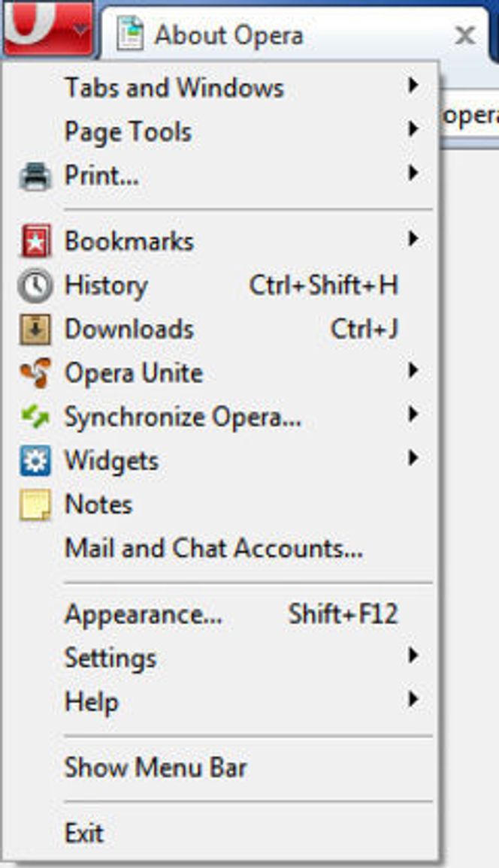The height and width of the screenshot is (868, 499).
Task: Open the Widgets menu entry
Action: pos(220,460)
